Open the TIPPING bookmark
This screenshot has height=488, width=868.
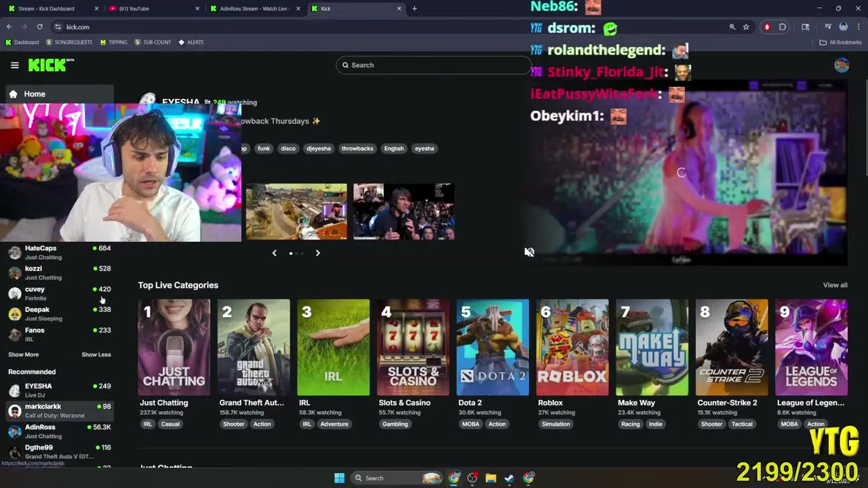113,42
